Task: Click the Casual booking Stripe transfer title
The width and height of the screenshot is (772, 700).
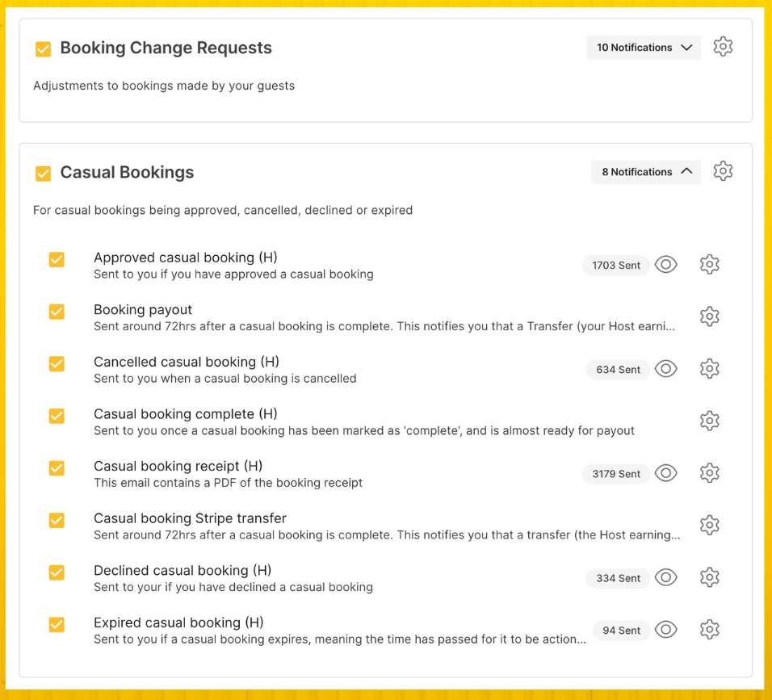Action: [x=190, y=518]
